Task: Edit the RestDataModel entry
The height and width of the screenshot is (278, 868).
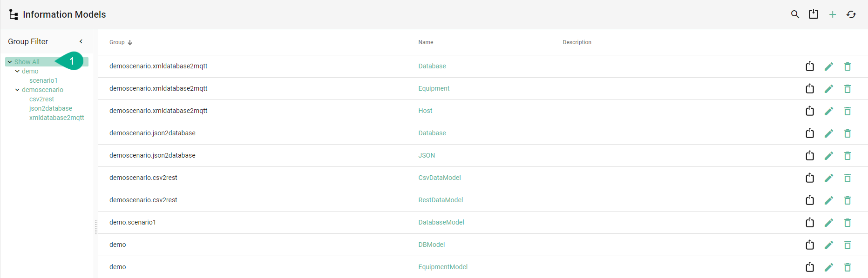Action: [828, 200]
